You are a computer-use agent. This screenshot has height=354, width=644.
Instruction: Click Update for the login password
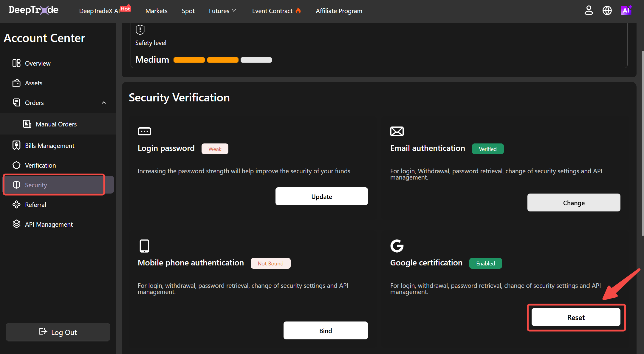pos(321,196)
